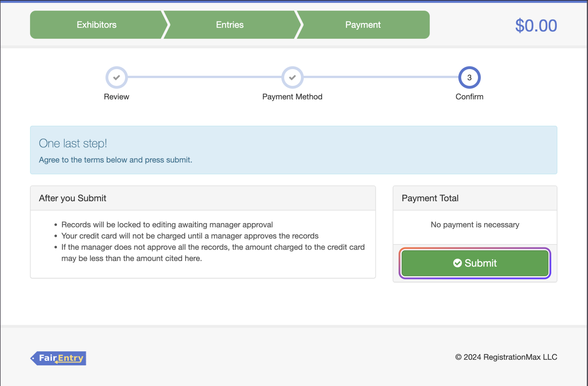Click 'Your credit card will not be charged' bullet
This screenshot has height=386, width=588.
click(190, 236)
